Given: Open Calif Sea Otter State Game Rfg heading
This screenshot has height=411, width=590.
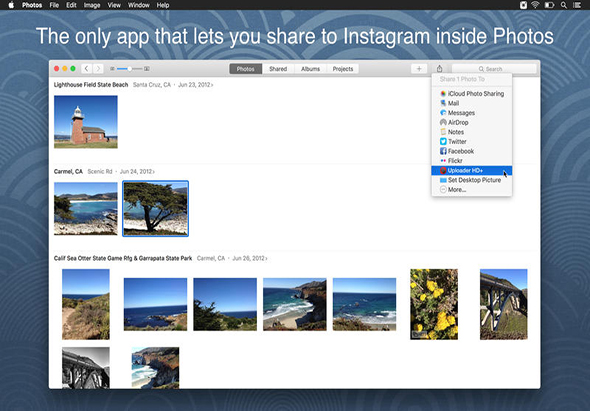Looking at the screenshot, I should [123, 258].
